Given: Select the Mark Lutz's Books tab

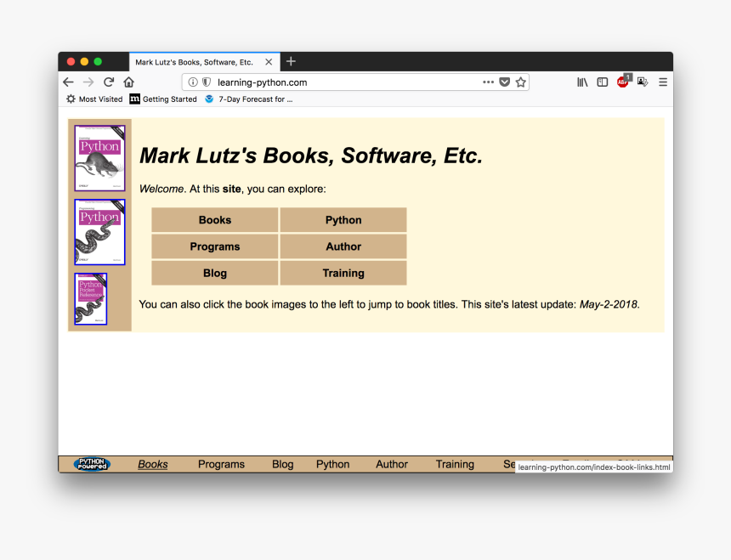Looking at the screenshot, I should coord(204,62).
